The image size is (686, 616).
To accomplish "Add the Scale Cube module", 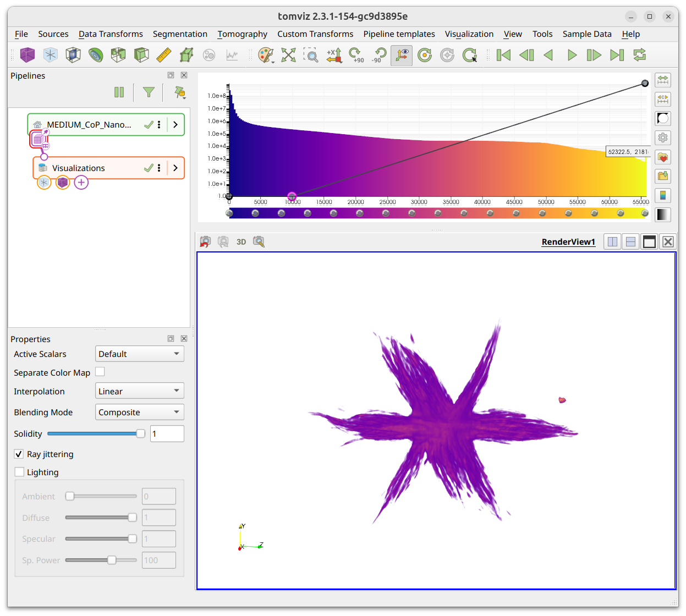I will (x=186, y=55).
